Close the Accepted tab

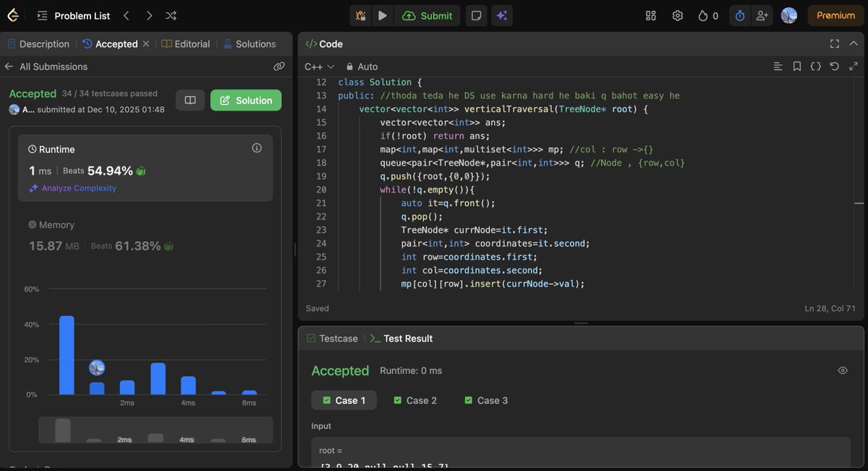(145, 44)
